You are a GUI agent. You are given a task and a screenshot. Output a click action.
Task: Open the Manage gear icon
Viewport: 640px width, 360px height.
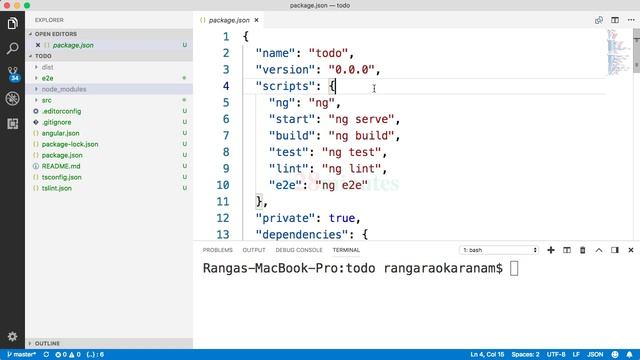(12, 336)
